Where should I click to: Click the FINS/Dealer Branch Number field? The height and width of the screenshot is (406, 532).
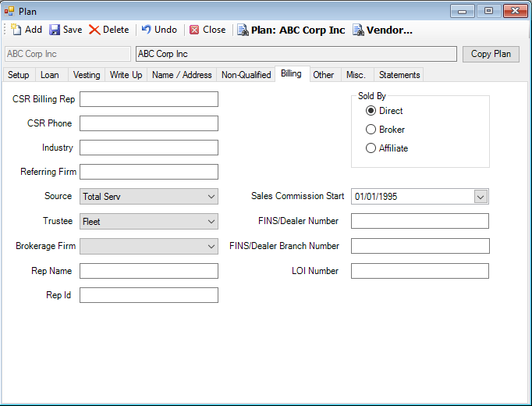click(x=420, y=246)
